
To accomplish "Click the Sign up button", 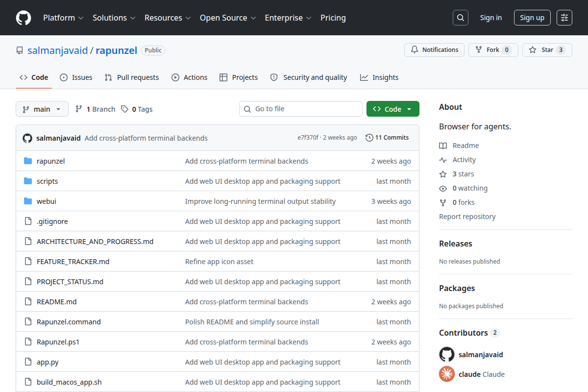I will 532,18.
